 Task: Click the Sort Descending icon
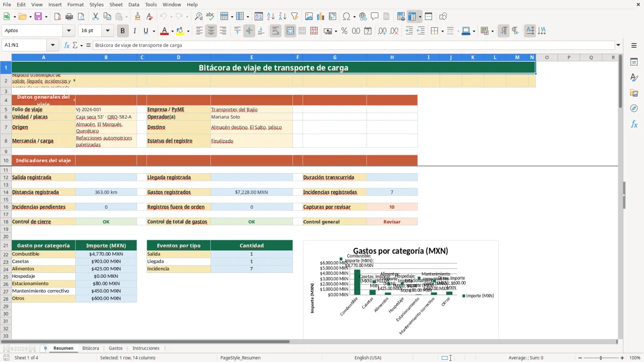point(282,17)
